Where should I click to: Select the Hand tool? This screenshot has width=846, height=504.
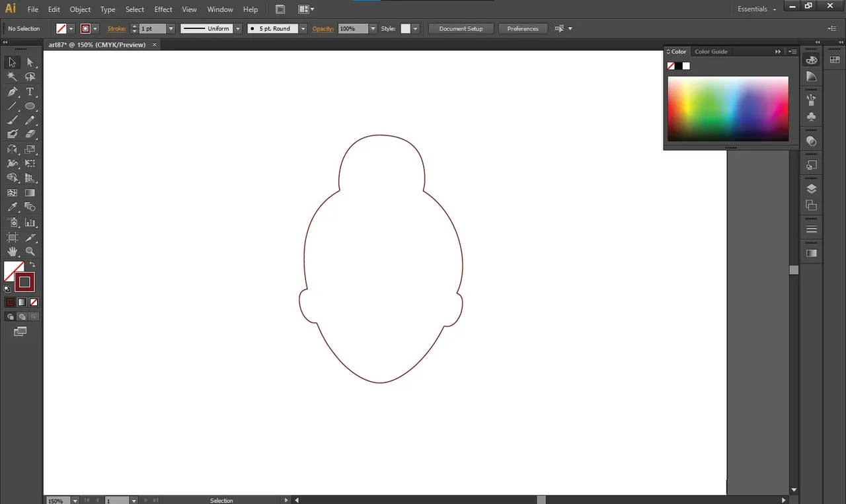(x=12, y=252)
